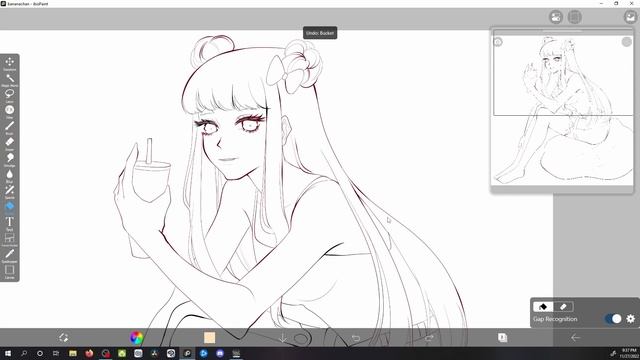Click the Redo arrow
This screenshot has height=360, width=640.
pos(429,338)
